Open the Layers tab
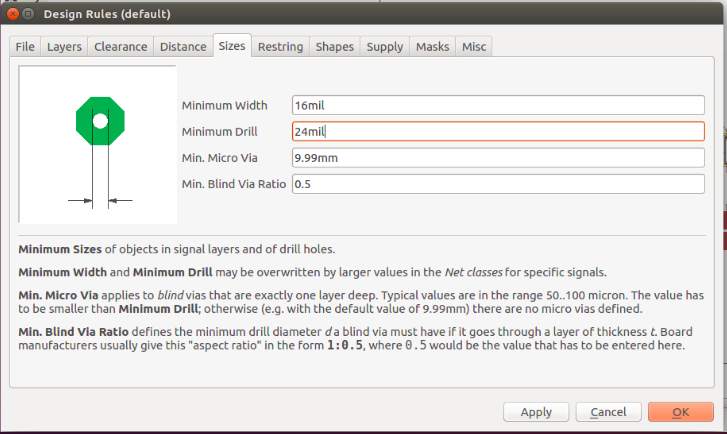The height and width of the screenshot is (434, 727). [64, 47]
